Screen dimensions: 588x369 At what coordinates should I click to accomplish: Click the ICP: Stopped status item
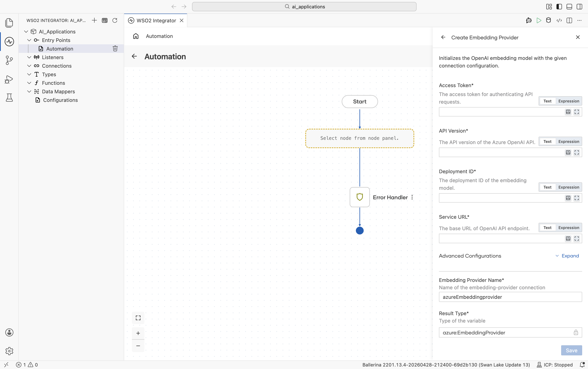point(555,365)
